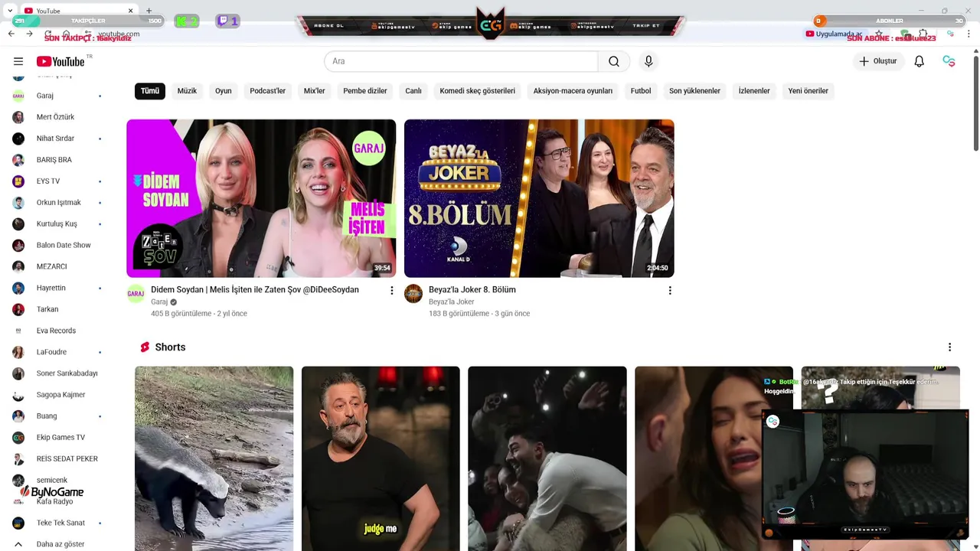980x551 pixels.
Task: Select the Tümü filter chip
Action: [x=150, y=91]
